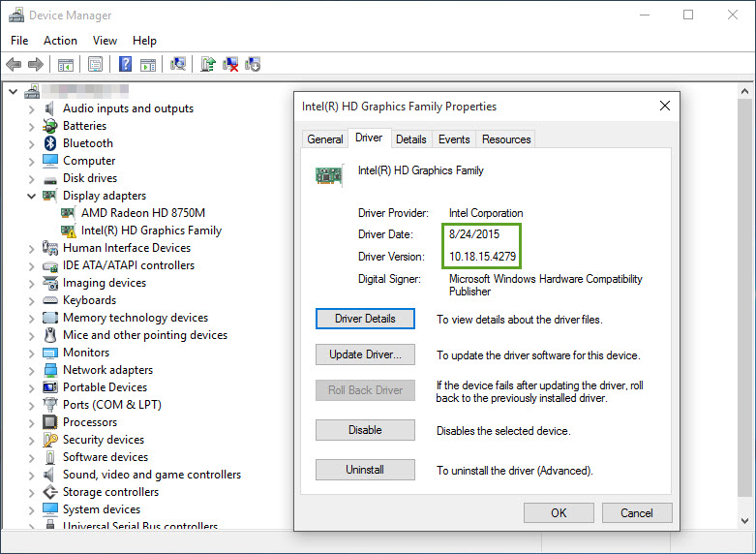Click the Scan for hardware changes icon
Screen dimensions: 756x554
(x=178, y=64)
